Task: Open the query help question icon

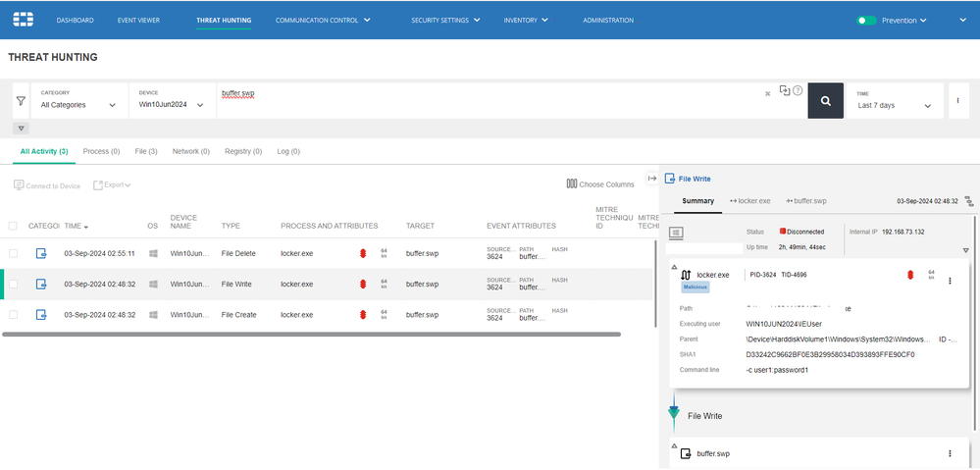Action: point(798,91)
